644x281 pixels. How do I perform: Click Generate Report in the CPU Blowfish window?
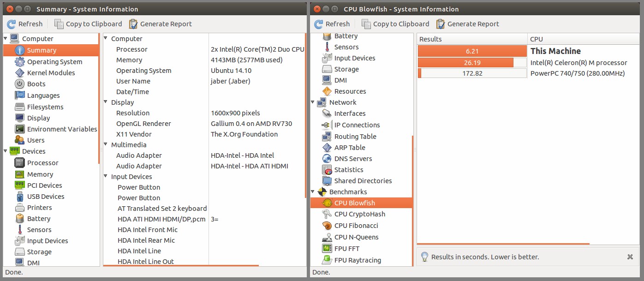(x=467, y=24)
